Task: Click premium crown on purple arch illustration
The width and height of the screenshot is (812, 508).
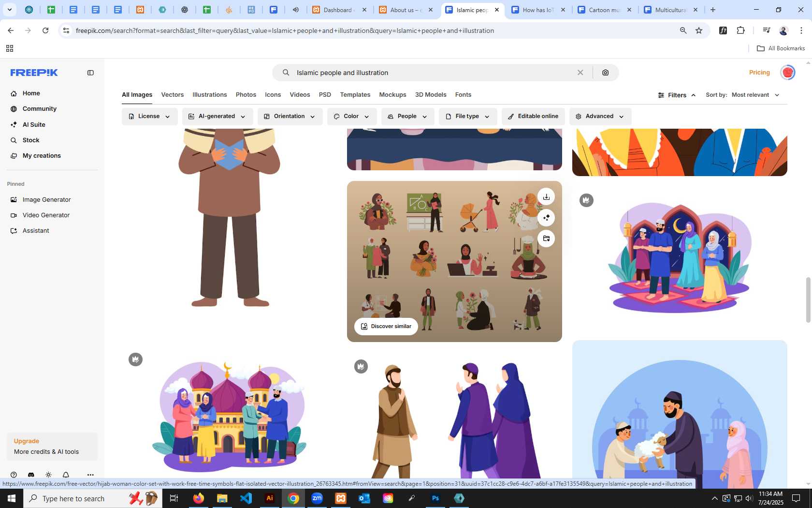Action: point(586,200)
